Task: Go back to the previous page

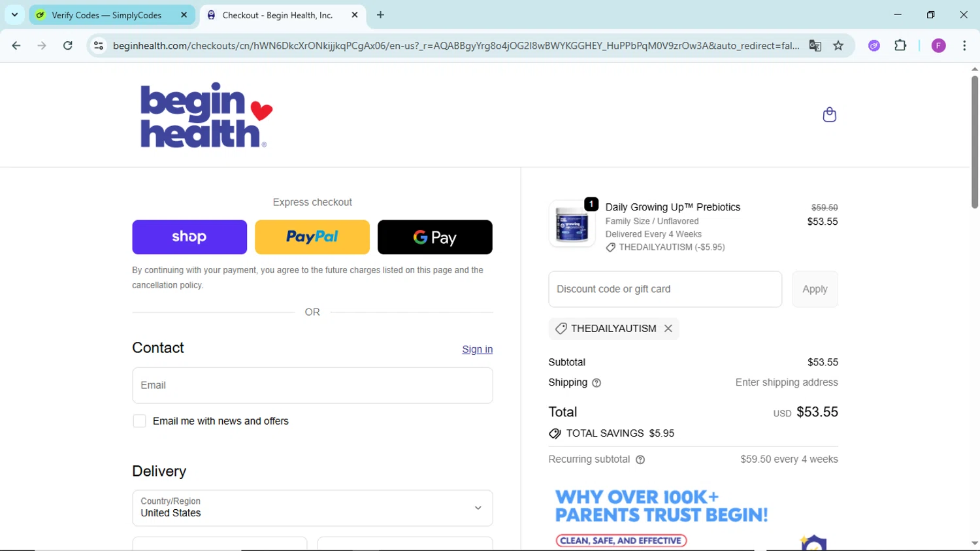Action: [x=16, y=46]
